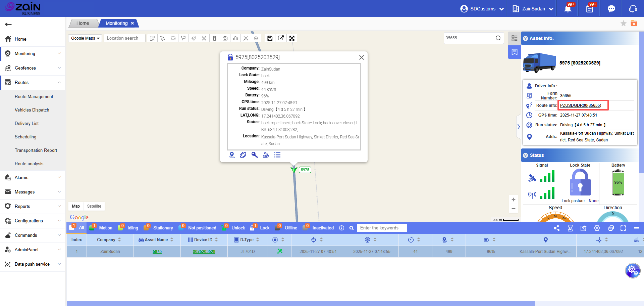Toggle full-screen map with the expand-arrows icon
Viewport: 644px width, 306px height.
pyautogui.click(x=292, y=38)
